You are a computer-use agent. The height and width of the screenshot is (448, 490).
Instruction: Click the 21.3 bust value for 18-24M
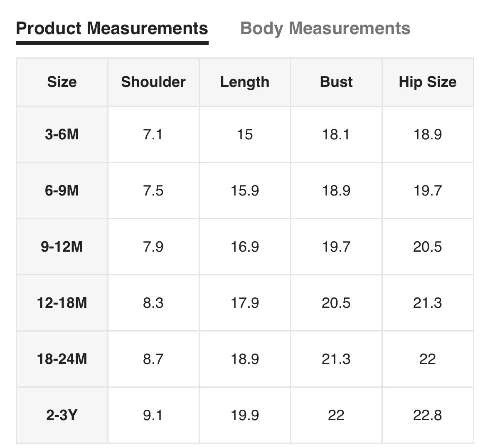point(336,359)
